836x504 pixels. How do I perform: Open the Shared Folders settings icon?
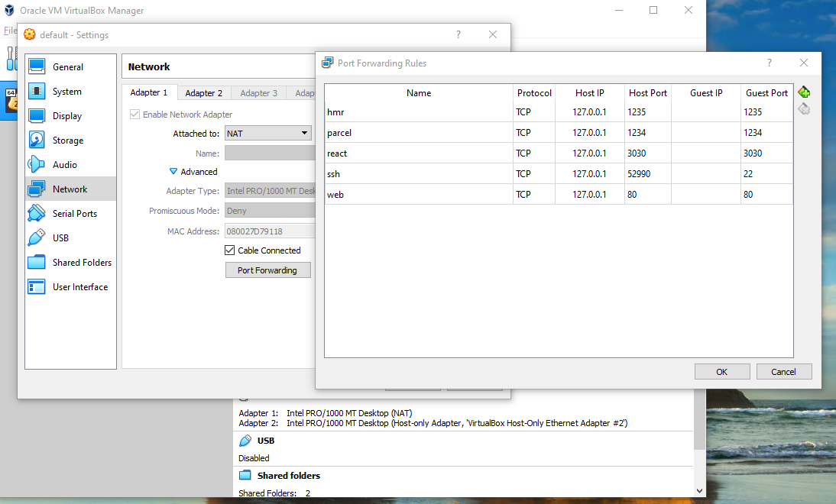pos(36,262)
